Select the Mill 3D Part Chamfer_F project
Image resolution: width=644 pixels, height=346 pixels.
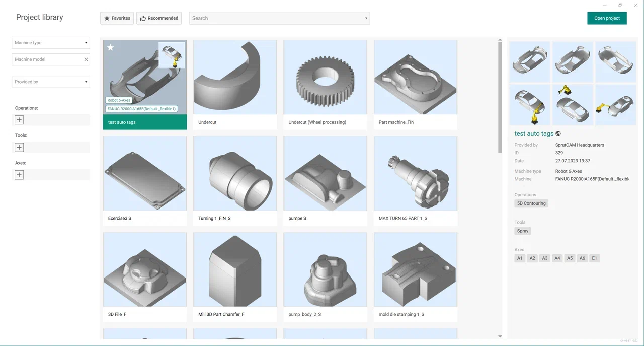tap(235, 277)
